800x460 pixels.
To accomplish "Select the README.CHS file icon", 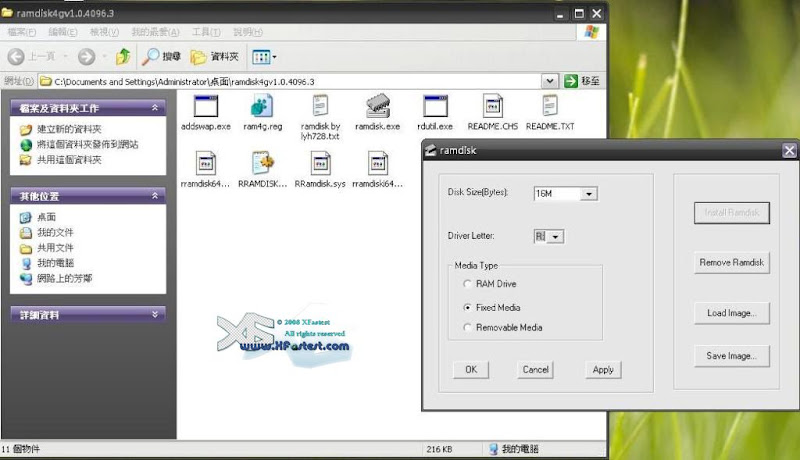I will (x=492, y=106).
